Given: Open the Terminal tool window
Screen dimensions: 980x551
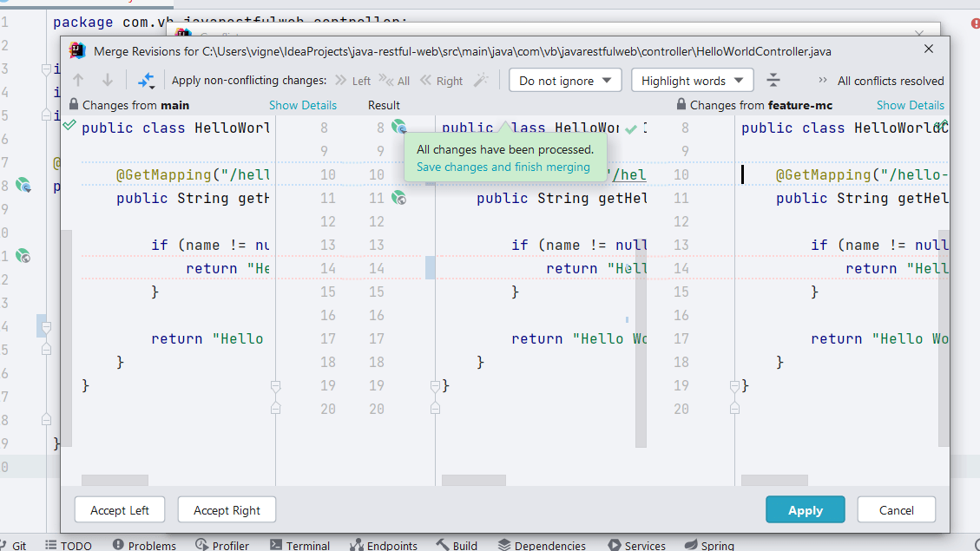Looking at the screenshot, I should (299, 545).
